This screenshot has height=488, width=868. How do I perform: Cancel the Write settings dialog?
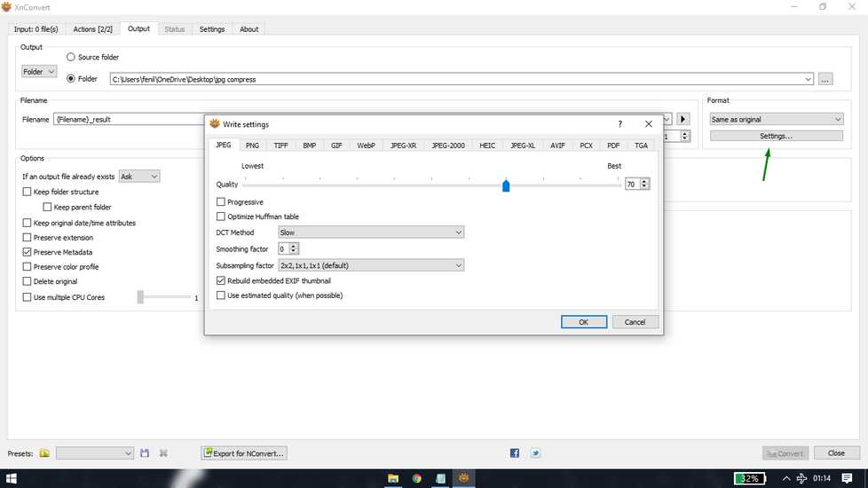pos(635,322)
